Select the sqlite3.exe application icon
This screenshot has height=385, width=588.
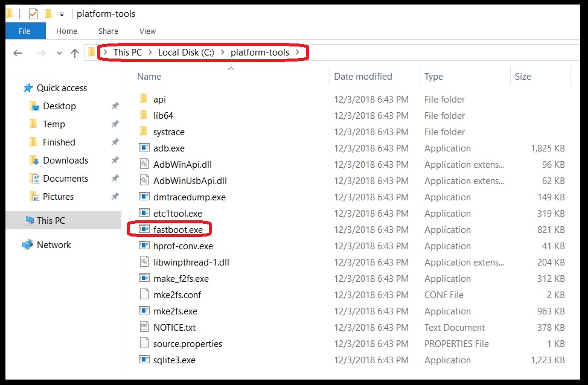pyautogui.click(x=144, y=360)
